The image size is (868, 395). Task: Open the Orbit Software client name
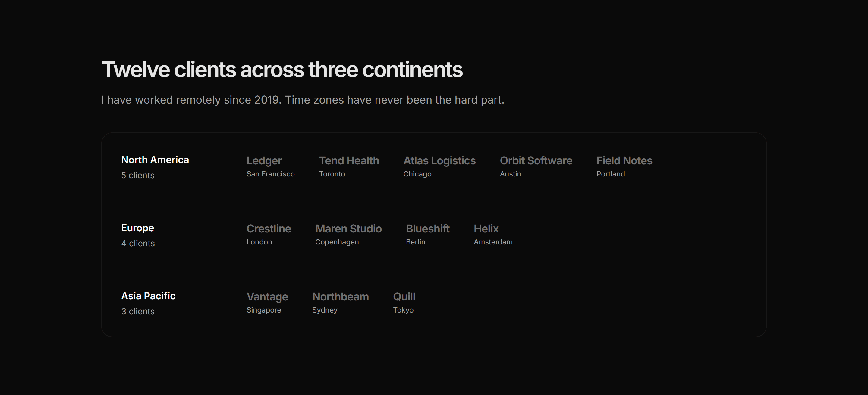point(536,161)
